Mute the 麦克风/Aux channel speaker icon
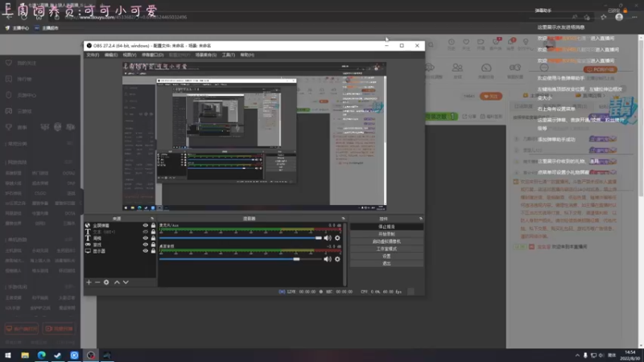The height and width of the screenshot is (362, 644). coord(328,238)
